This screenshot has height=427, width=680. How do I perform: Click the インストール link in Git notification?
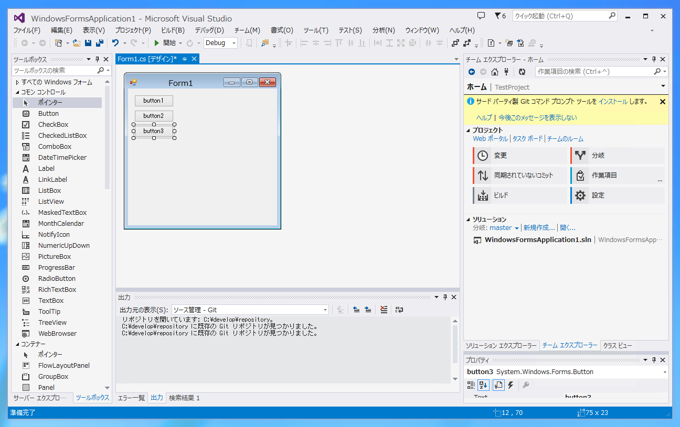click(x=613, y=101)
